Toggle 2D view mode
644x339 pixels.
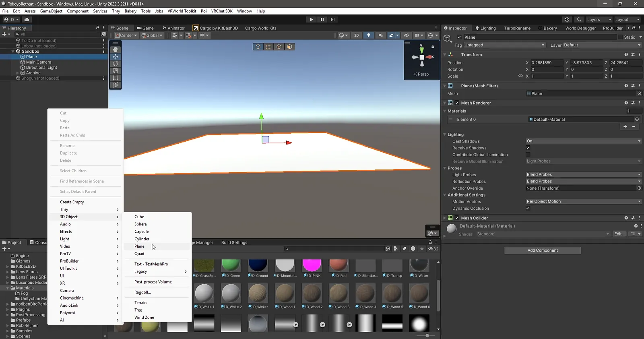coord(356,35)
